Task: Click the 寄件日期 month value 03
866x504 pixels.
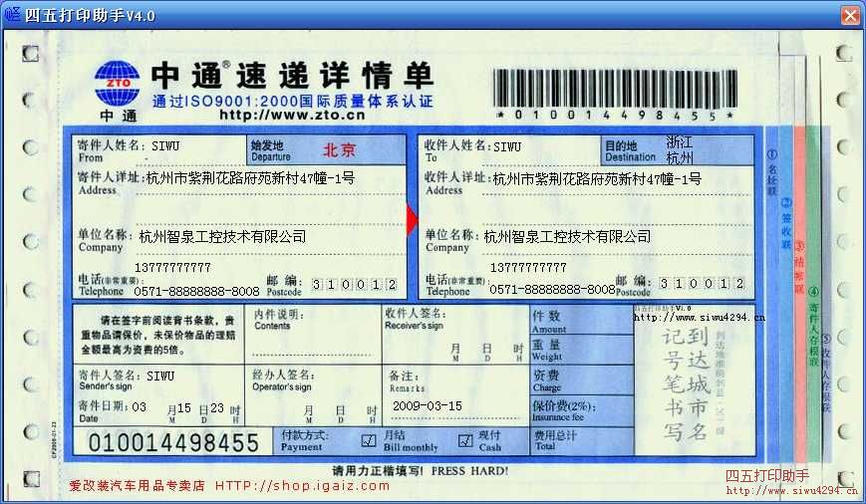Action: [139, 407]
